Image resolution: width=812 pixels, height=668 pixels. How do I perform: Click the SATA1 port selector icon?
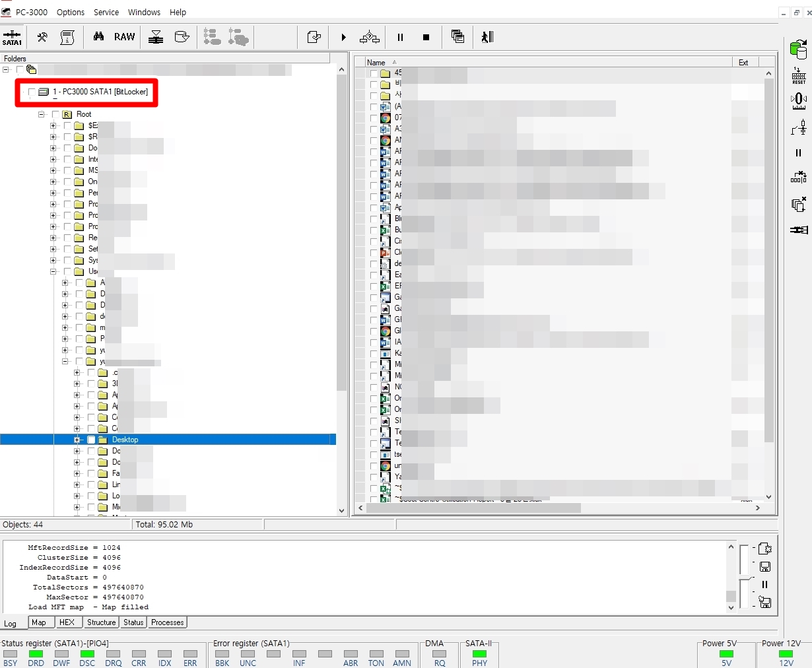[x=13, y=38]
